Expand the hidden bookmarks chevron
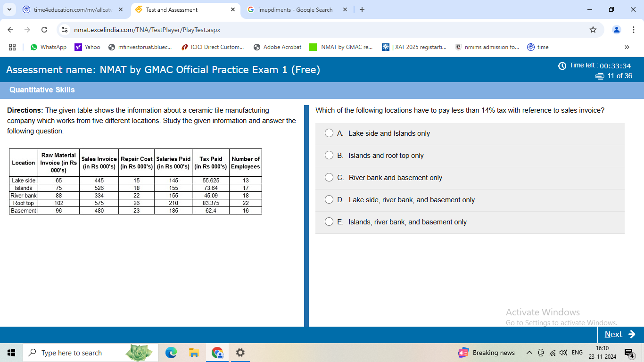The image size is (644, 362). [x=627, y=47]
